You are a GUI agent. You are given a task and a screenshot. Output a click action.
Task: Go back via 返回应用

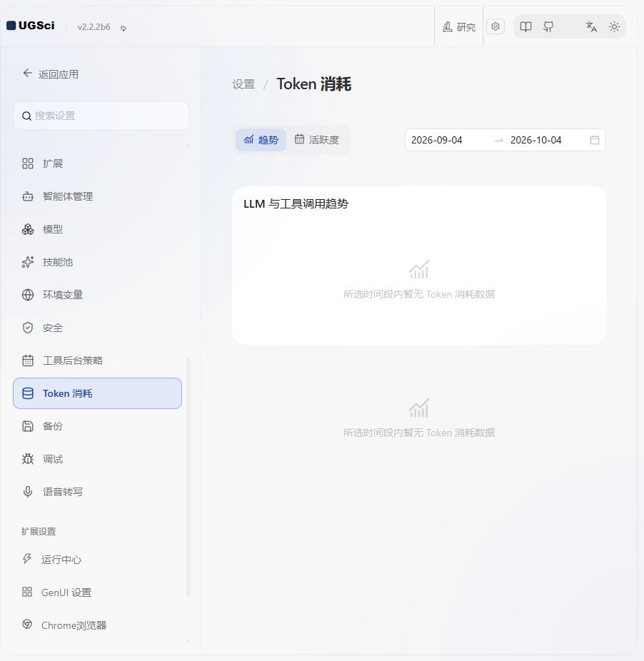51,74
